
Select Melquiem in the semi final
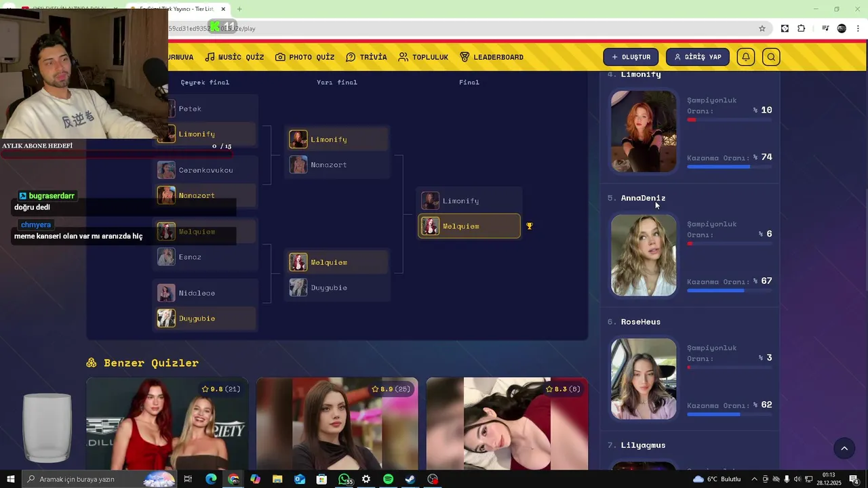[x=338, y=262]
